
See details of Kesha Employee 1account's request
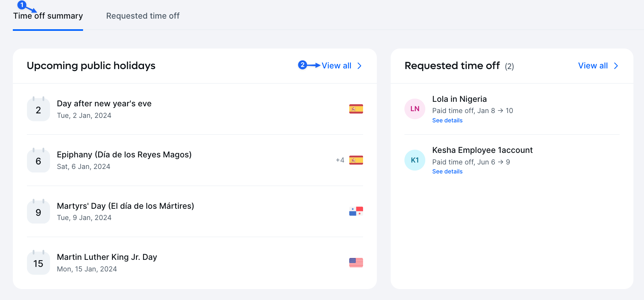[x=447, y=172]
